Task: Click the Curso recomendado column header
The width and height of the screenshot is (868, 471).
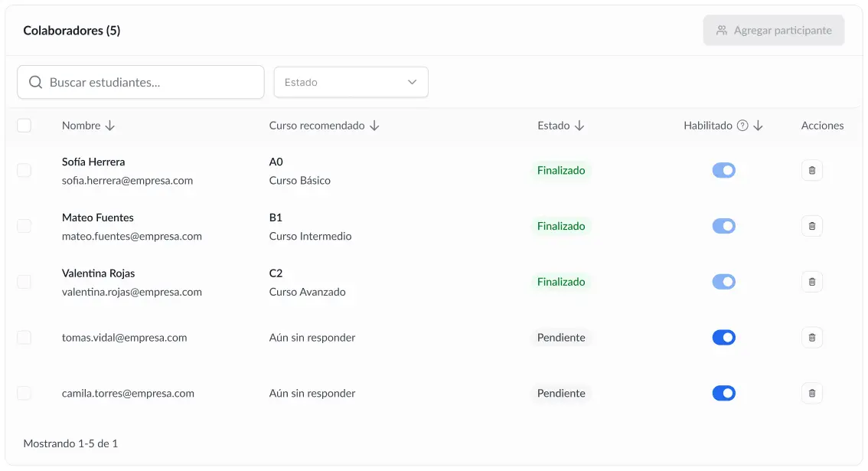Action: 317,126
